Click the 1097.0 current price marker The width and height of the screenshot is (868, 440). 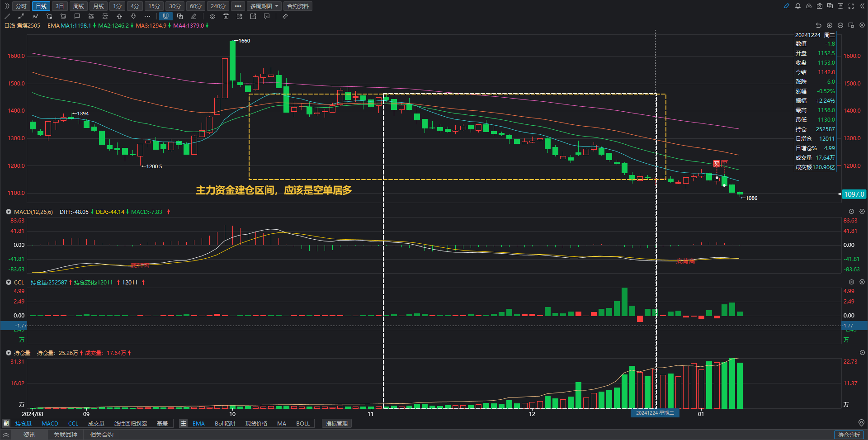click(854, 194)
